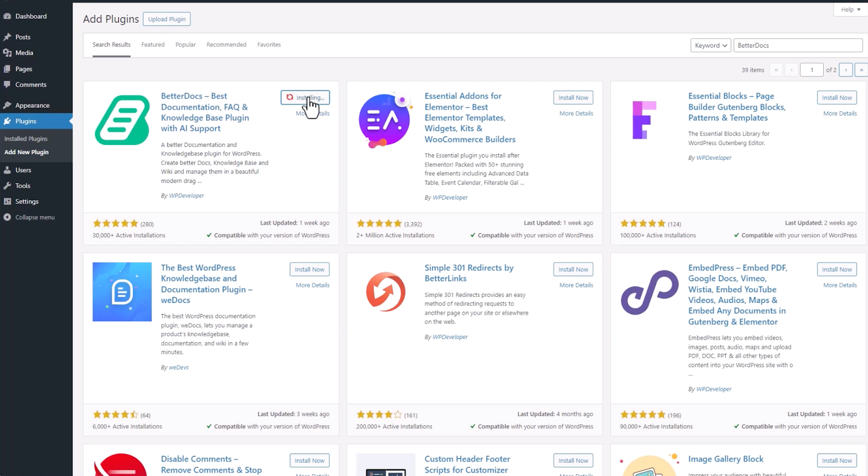Expand the Help tab dropdown
868x476 pixels.
[x=850, y=9]
